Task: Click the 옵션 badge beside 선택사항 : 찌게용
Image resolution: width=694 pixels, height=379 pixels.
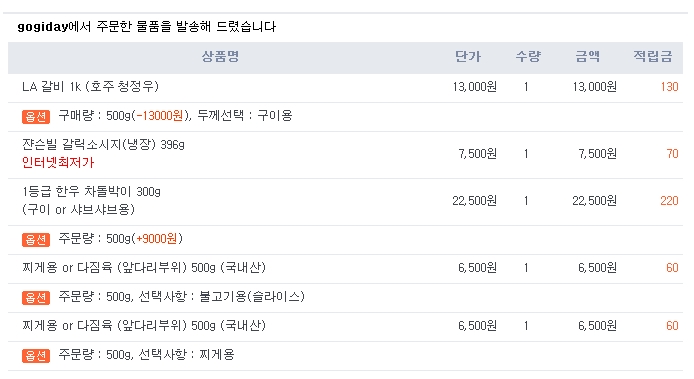Action: click(x=36, y=356)
